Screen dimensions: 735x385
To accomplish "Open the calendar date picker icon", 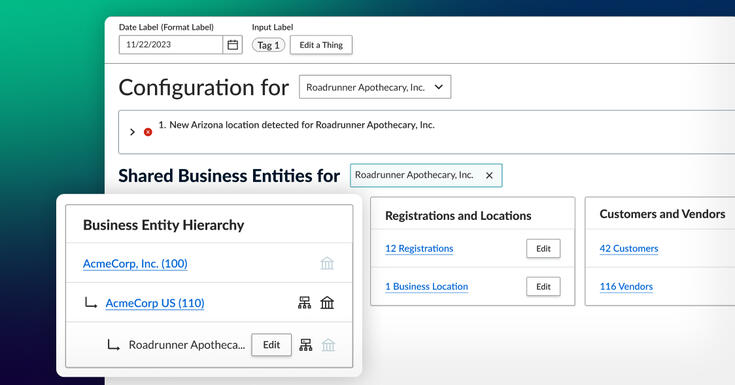I will pos(232,45).
